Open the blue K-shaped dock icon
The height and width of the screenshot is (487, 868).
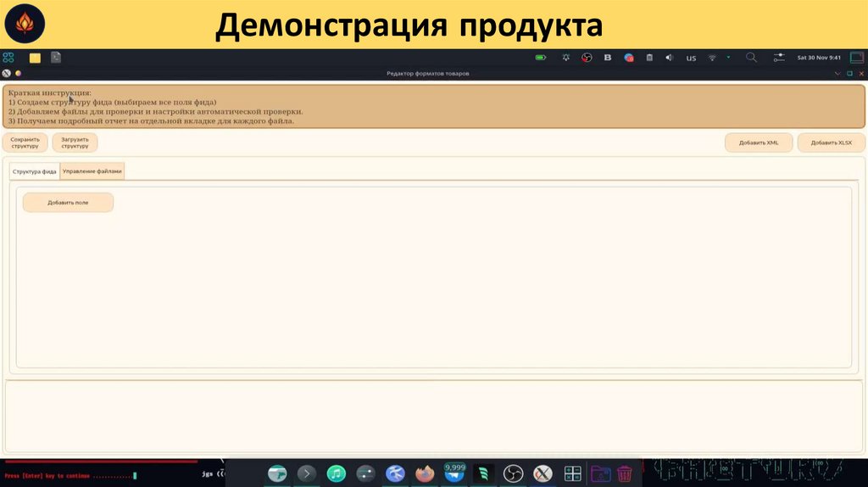pos(395,473)
